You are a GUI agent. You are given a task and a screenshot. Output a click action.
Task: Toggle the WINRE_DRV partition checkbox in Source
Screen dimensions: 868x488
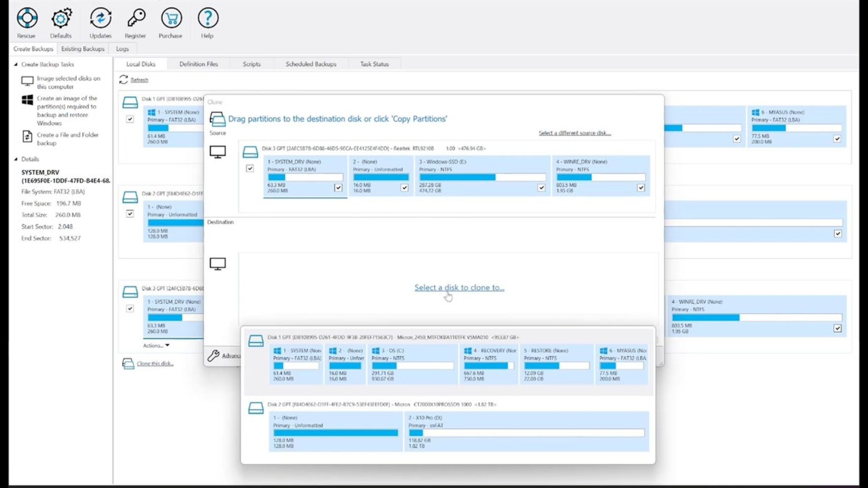pyautogui.click(x=641, y=188)
